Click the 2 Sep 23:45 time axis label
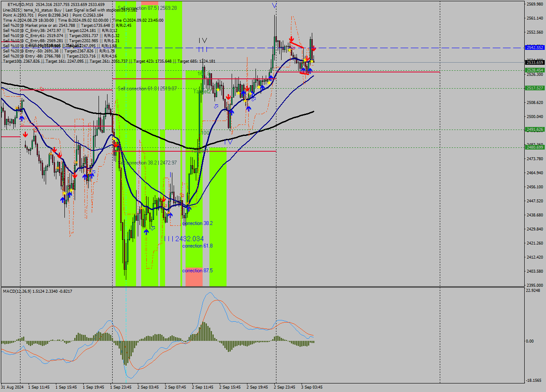 pos(284,387)
